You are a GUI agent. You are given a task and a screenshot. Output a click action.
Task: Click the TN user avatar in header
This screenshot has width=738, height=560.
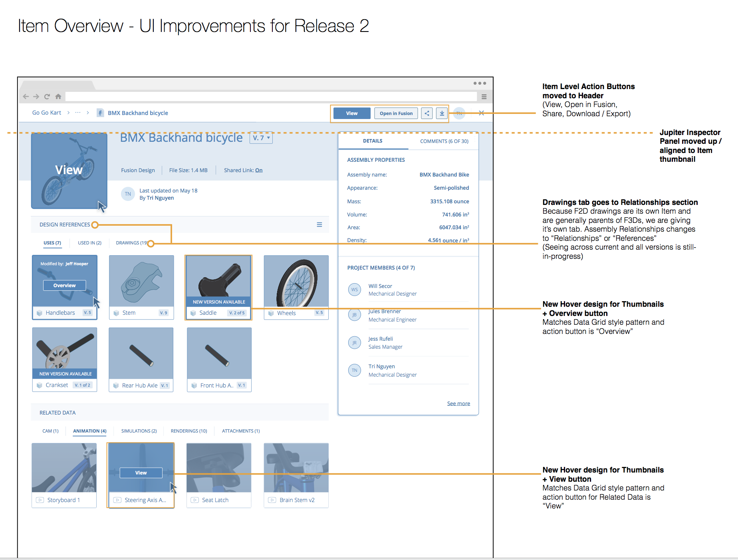click(459, 113)
